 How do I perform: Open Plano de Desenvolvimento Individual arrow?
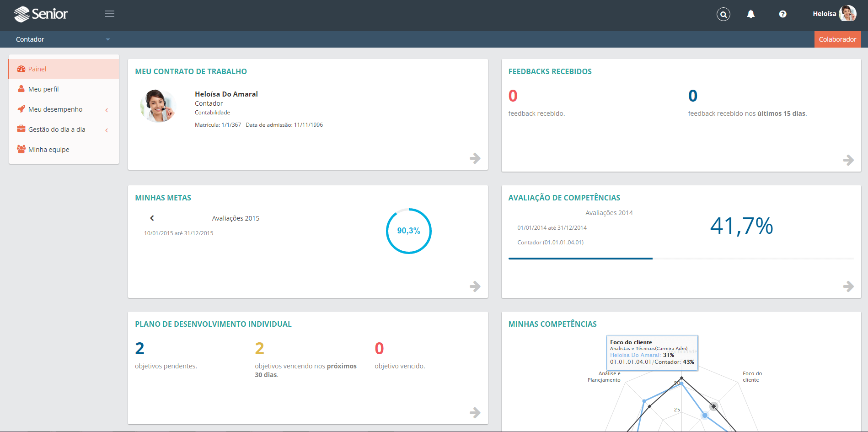click(475, 413)
